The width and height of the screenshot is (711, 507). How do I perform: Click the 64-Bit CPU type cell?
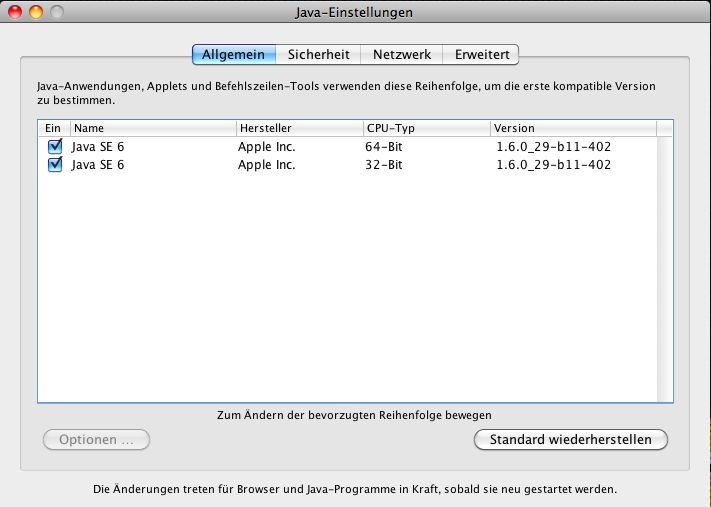(384, 146)
